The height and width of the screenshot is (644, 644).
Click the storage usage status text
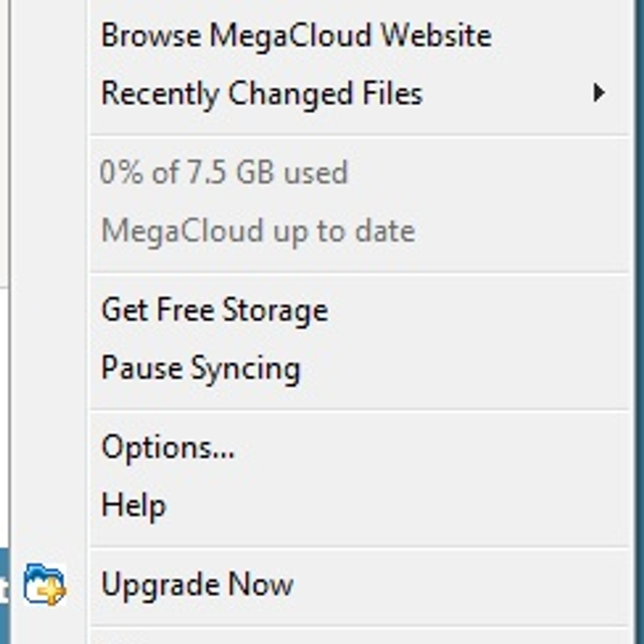[224, 172]
